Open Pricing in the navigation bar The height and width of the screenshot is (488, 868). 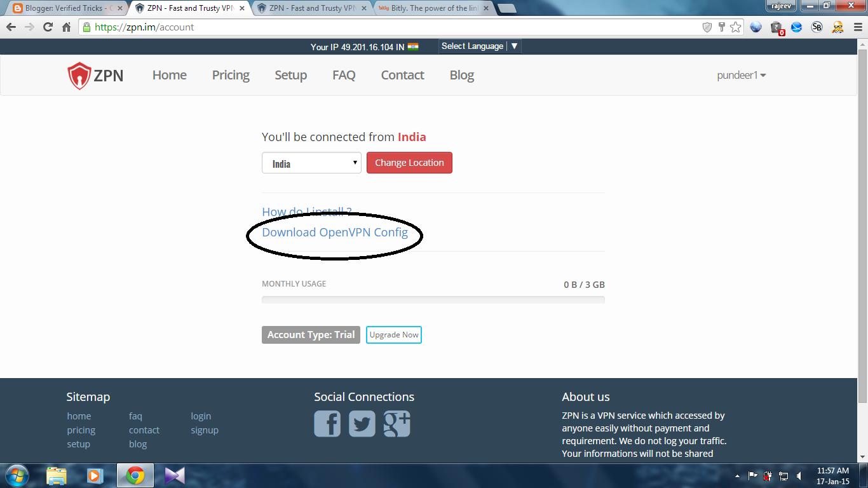click(x=231, y=75)
